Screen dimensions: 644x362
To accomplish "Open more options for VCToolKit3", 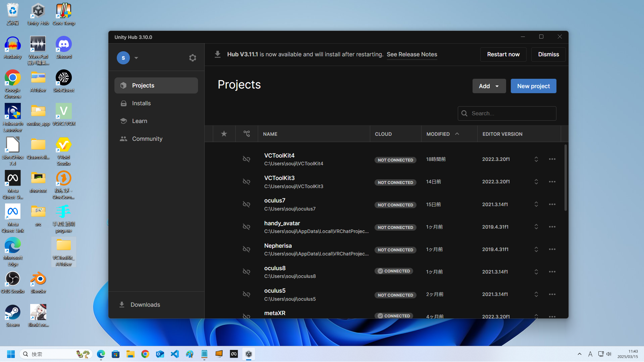I will tap(552, 182).
